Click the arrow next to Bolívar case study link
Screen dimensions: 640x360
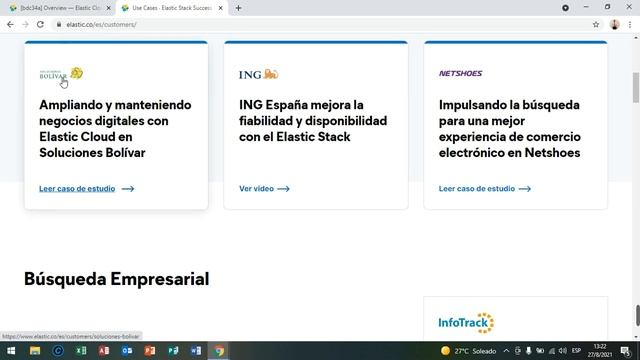[x=128, y=189]
